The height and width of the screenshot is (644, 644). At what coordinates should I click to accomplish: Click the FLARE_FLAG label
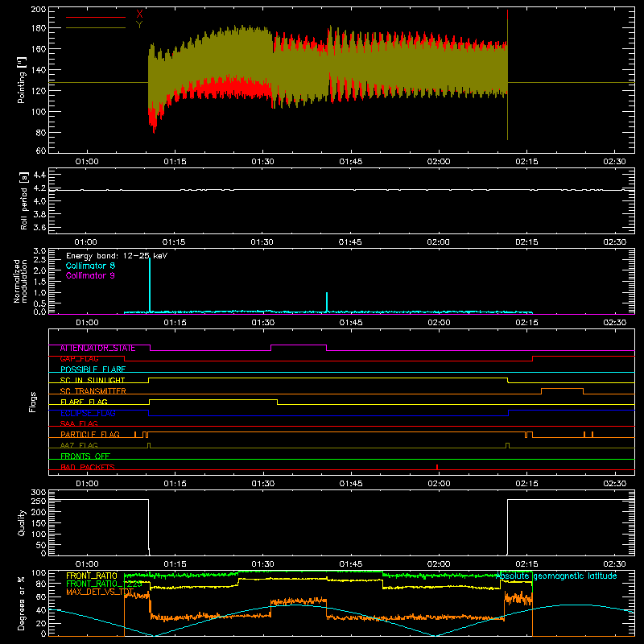click(84, 402)
